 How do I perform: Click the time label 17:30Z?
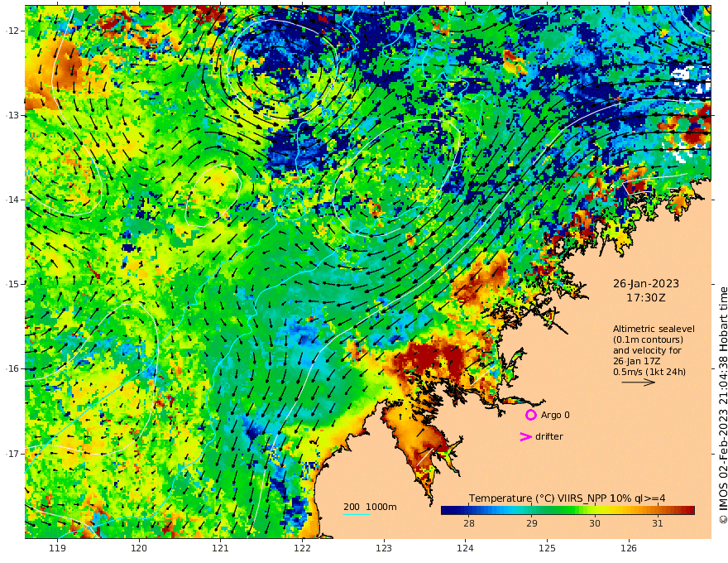click(646, 298)
